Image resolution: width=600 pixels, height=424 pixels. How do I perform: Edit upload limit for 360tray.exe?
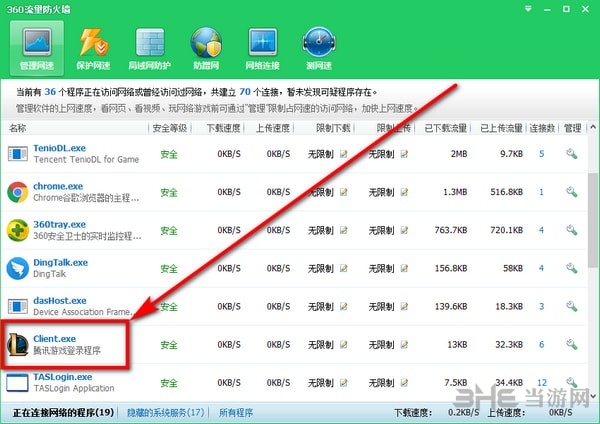pyautogui.click(x=404, y=230)
